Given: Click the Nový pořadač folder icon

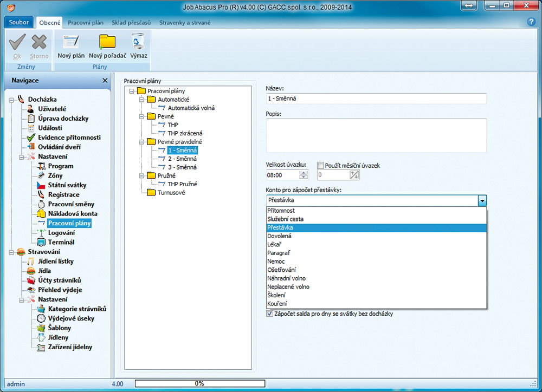Looking at the screenshot, I should click(x=107, y=42).
